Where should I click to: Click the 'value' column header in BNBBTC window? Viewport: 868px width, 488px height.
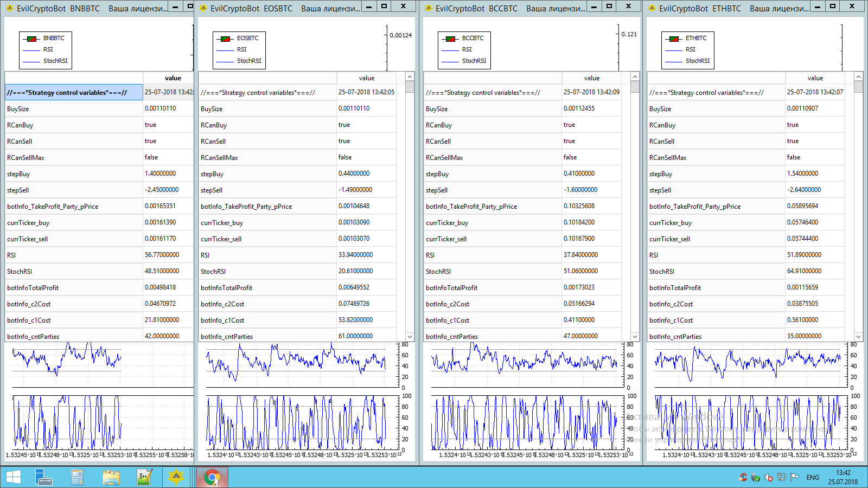[x=168, y=78]
